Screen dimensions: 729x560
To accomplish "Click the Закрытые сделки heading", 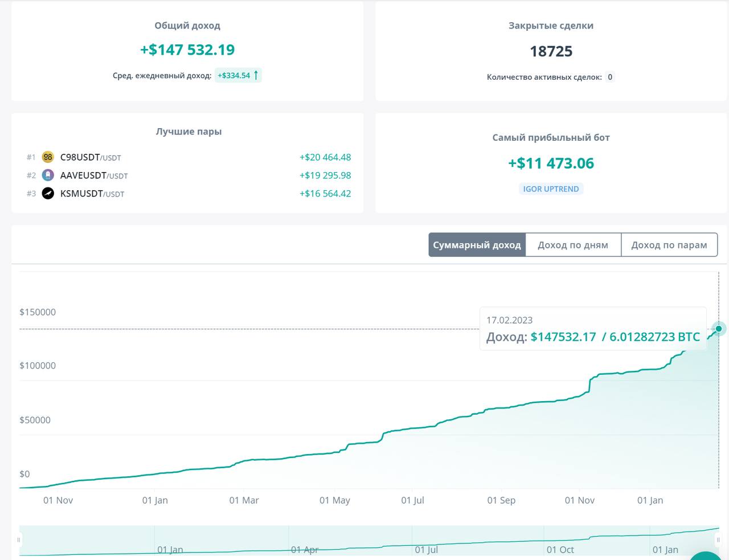I will [x=551, y=26].
